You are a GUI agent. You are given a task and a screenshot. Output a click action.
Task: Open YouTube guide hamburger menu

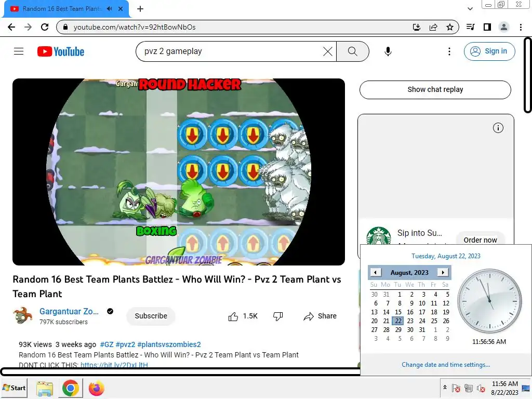click(19, 51)
